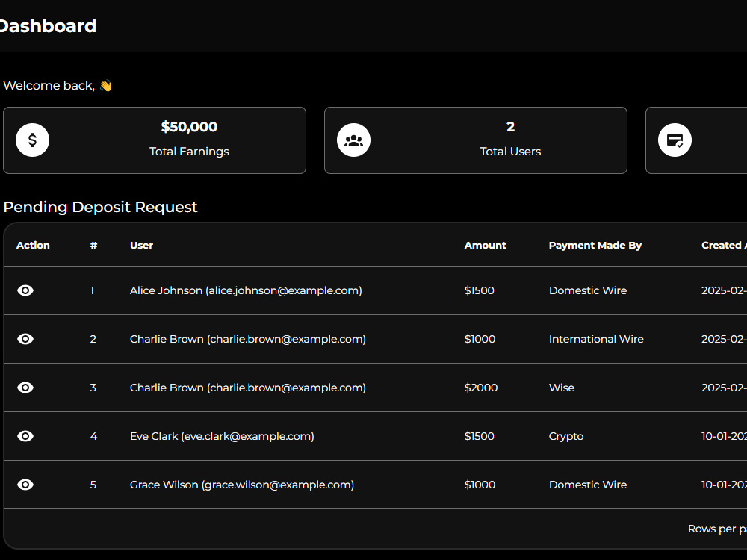Click the $50,000 earnings value
Screen dimensions: 747x560
[x=189, y=127]
